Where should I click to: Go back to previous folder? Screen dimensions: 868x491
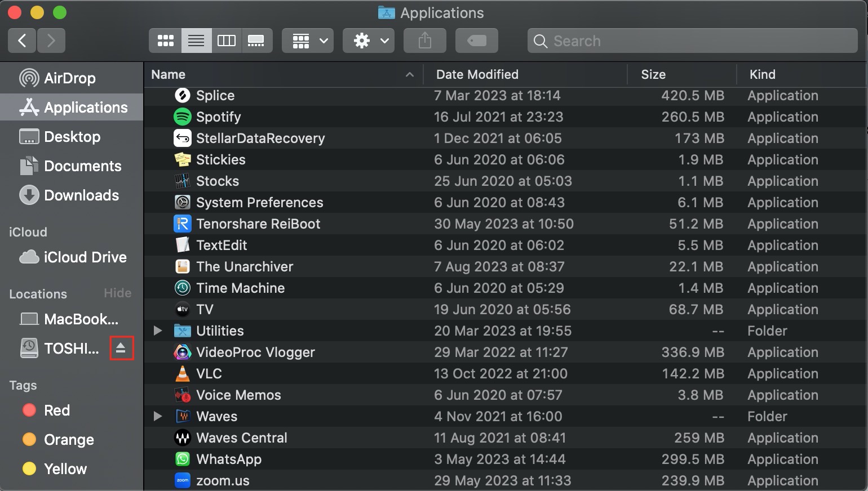pyautogui.click(x=22, y=41)
